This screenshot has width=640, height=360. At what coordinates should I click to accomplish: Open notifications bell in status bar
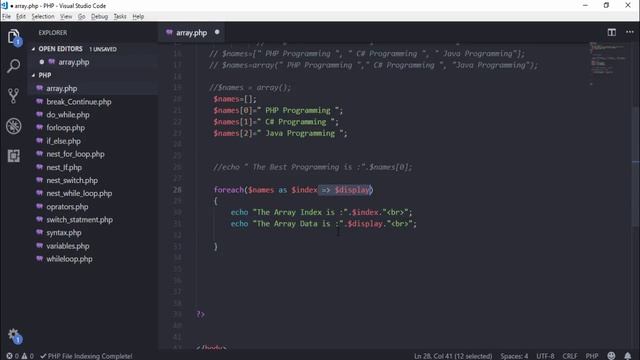pos(628,356)
